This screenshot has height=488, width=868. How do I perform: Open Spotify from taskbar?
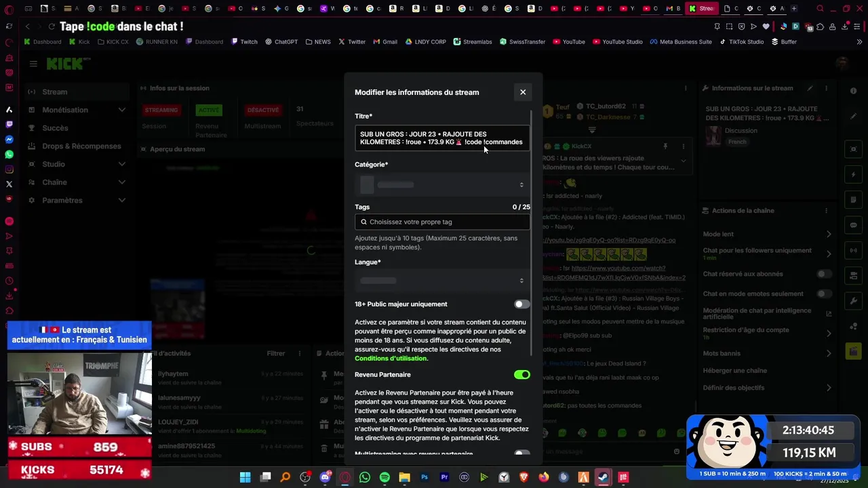pyautogui.click(x=384, y=477)
